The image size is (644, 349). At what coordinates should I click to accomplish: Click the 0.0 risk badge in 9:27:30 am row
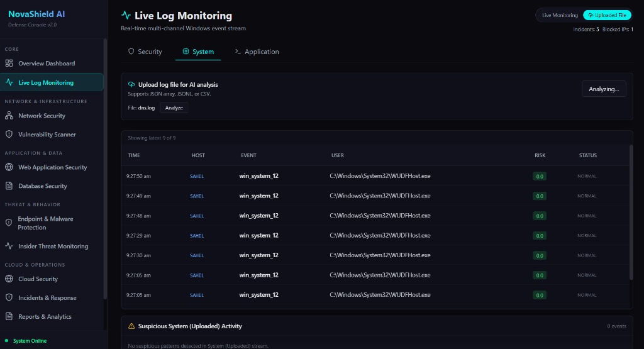540,255
